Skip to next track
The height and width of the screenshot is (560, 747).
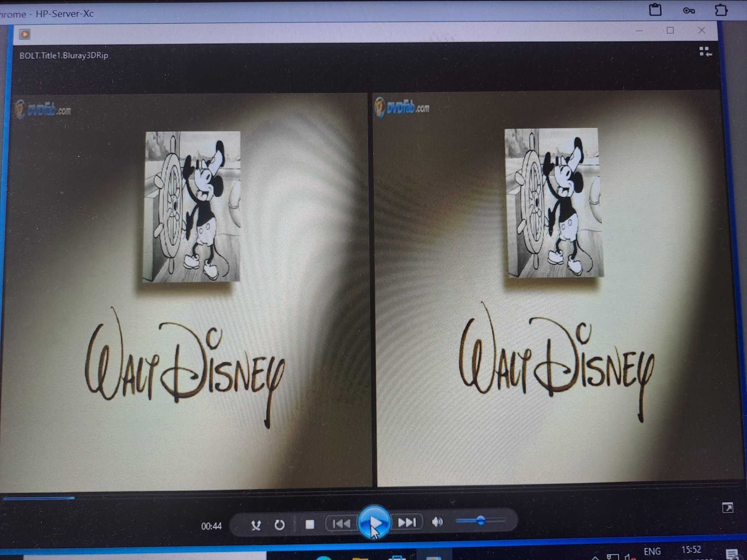[x=407, y=522]
